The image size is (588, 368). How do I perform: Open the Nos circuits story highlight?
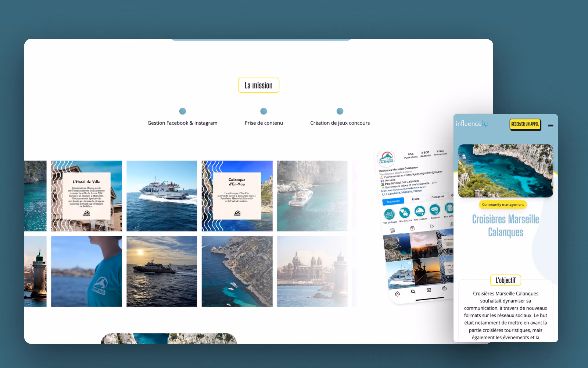tap(405, 213)
